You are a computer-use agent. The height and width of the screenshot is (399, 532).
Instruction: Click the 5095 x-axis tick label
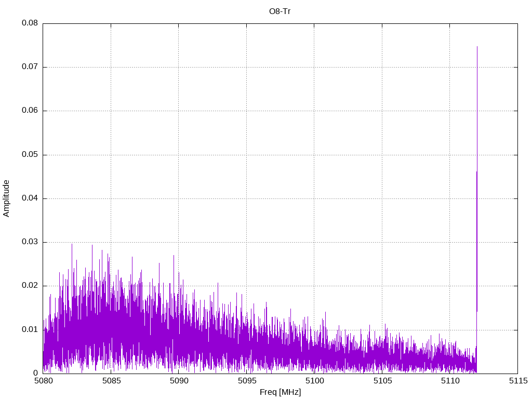click(x=246, y=381)
